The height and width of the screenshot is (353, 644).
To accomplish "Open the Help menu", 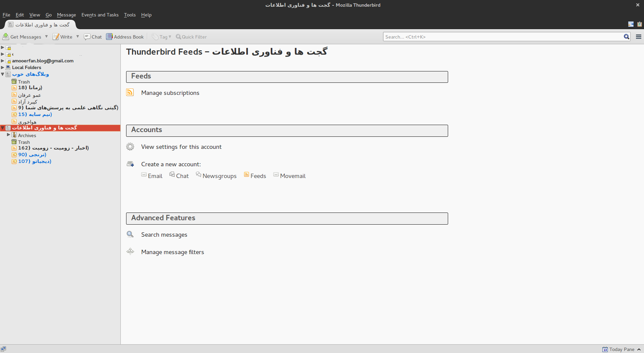I will pos(146,15).
